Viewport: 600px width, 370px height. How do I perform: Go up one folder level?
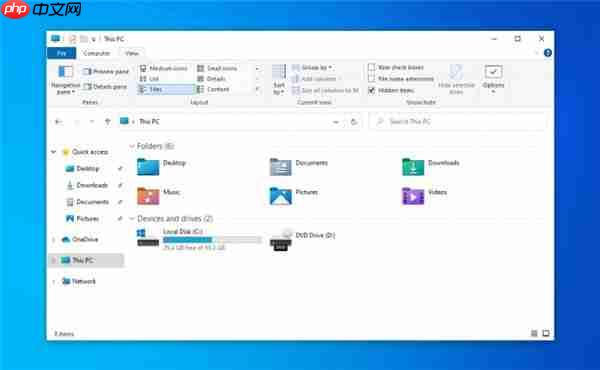coord(108,122)
